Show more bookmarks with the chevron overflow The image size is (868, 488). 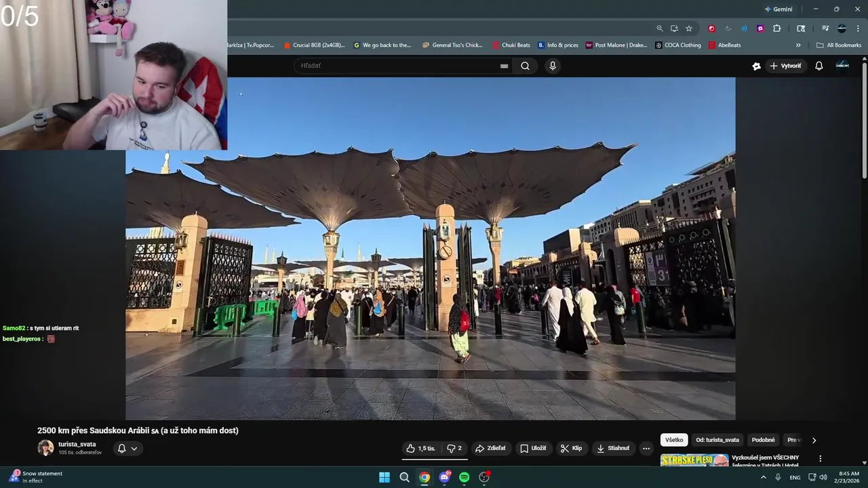(x=798, y=45)
